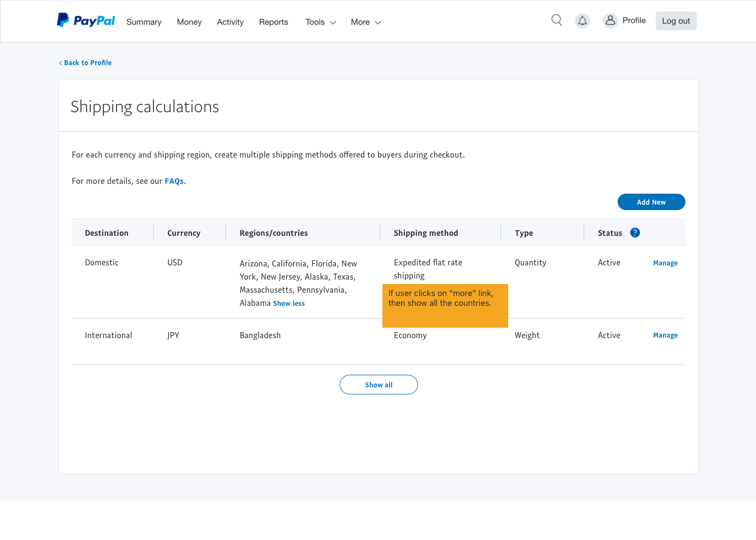The image size is (756, 540).
Task: Click the PayPal logo
Action: (x=86, y=21)
